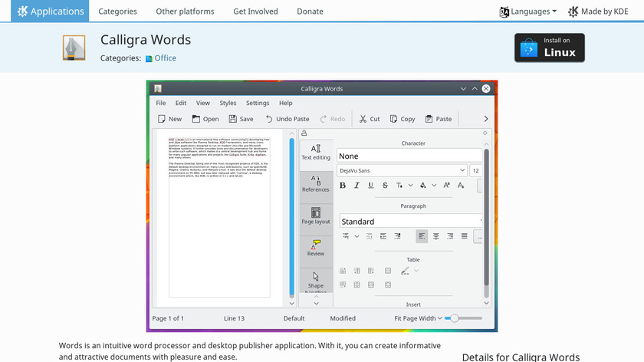644x362 pixels.
Task: Toggle underline formatting
Action: [x=371, y=185]
